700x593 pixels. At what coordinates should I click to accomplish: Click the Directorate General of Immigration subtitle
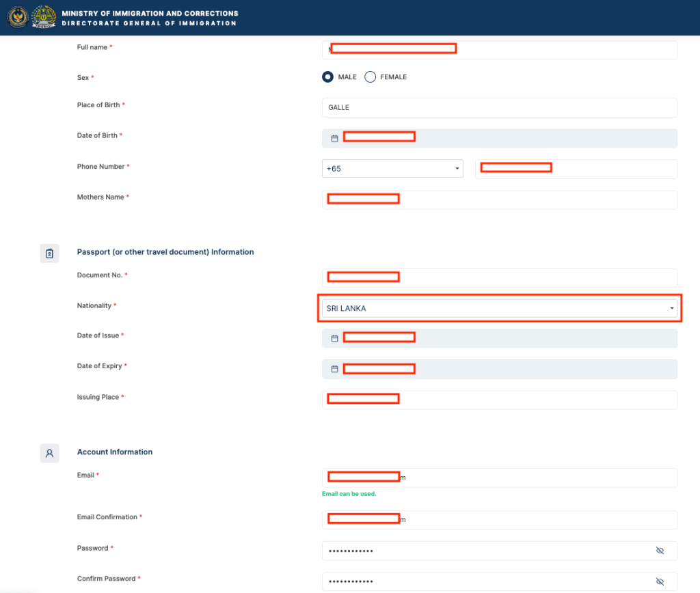coord(149,23)
